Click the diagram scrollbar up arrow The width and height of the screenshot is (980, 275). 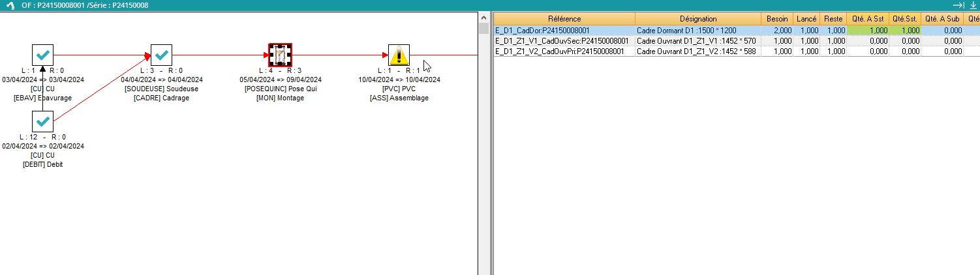483,18
